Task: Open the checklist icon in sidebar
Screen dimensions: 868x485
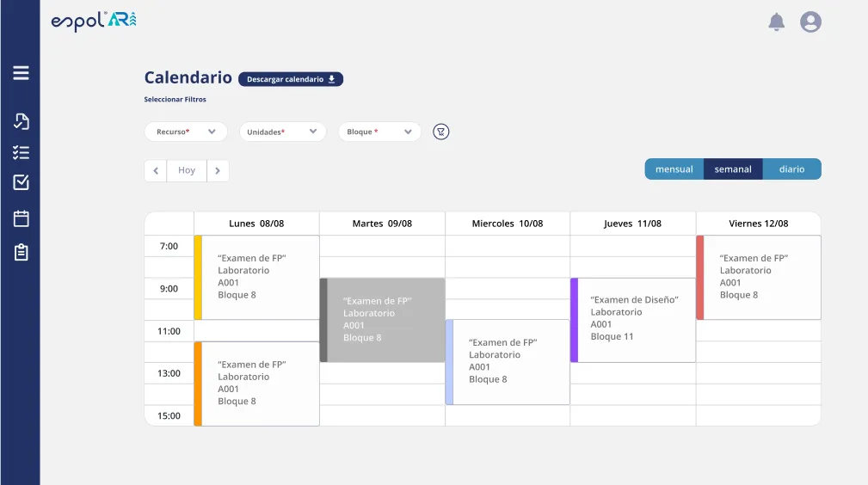Action: coord(21,152)
